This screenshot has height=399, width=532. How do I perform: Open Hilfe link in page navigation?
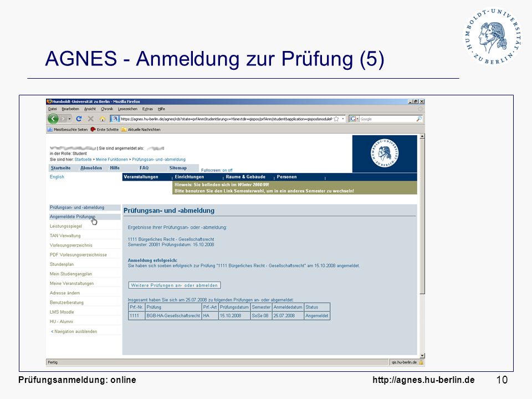click(x=115, y=168)
